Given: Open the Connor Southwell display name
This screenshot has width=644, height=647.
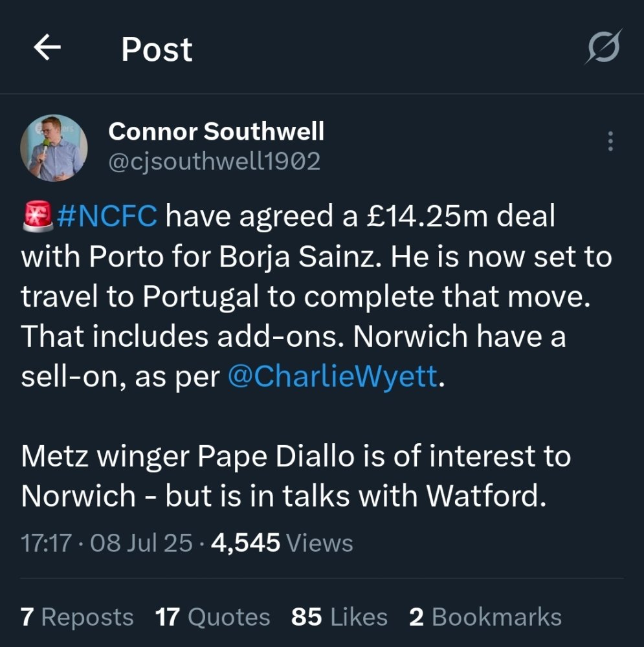Looking at the screenshot, I should [216, 132].
